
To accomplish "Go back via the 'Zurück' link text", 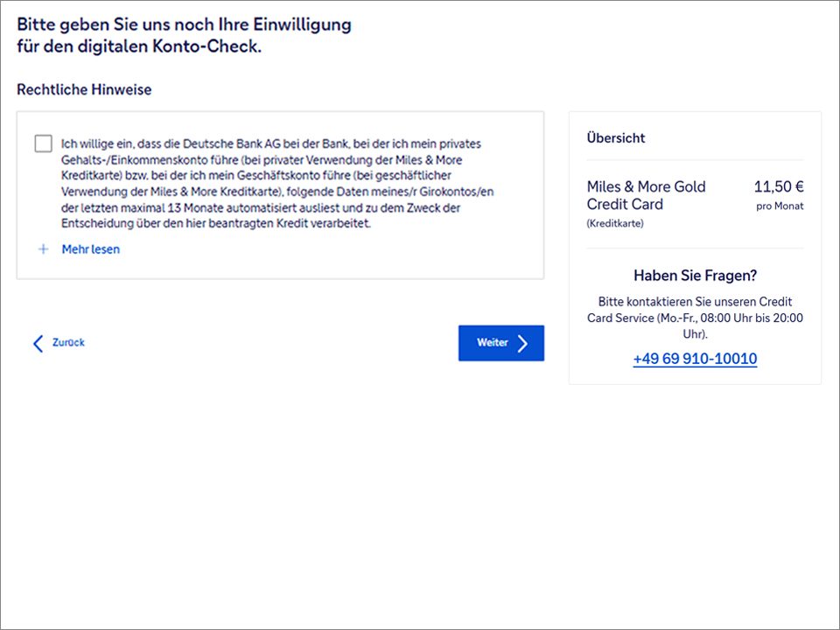I will coord(68,343).
